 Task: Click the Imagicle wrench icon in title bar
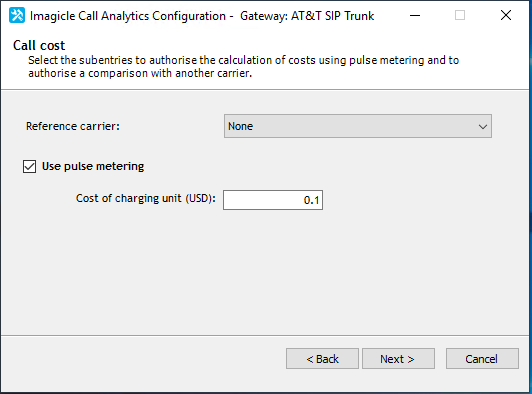tap(17, 16)
